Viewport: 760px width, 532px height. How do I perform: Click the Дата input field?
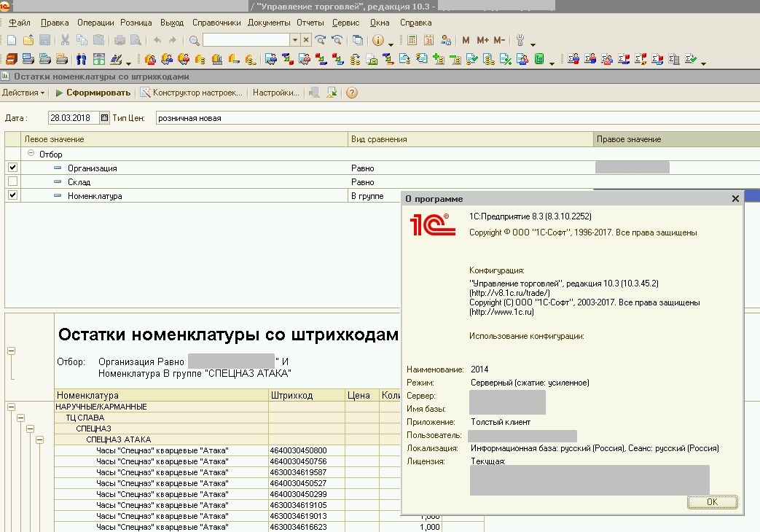coord(74,118)
